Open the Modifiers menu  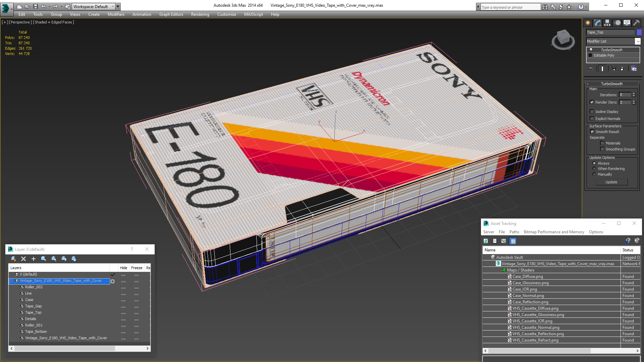click(116, 14)
